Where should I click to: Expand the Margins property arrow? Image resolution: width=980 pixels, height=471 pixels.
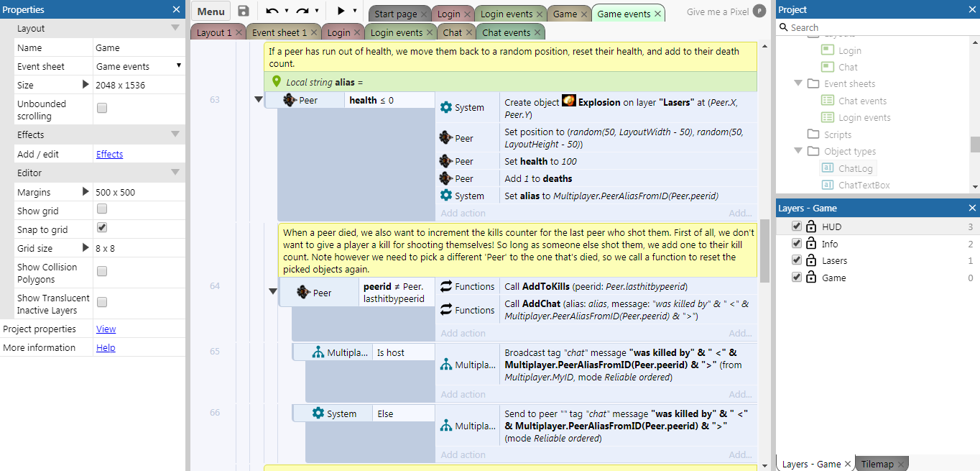click(x=86, y=192)
